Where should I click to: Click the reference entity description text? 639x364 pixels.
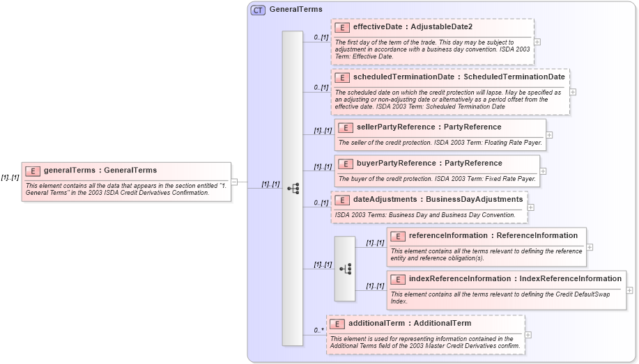coord(486,255)
